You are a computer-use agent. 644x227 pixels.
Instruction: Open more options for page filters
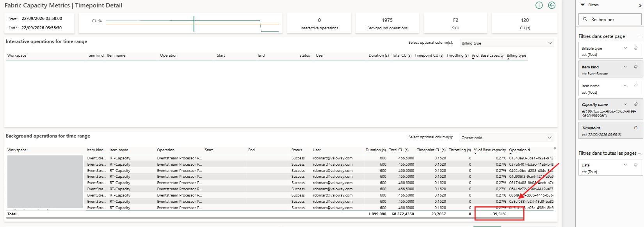[640, 37]
